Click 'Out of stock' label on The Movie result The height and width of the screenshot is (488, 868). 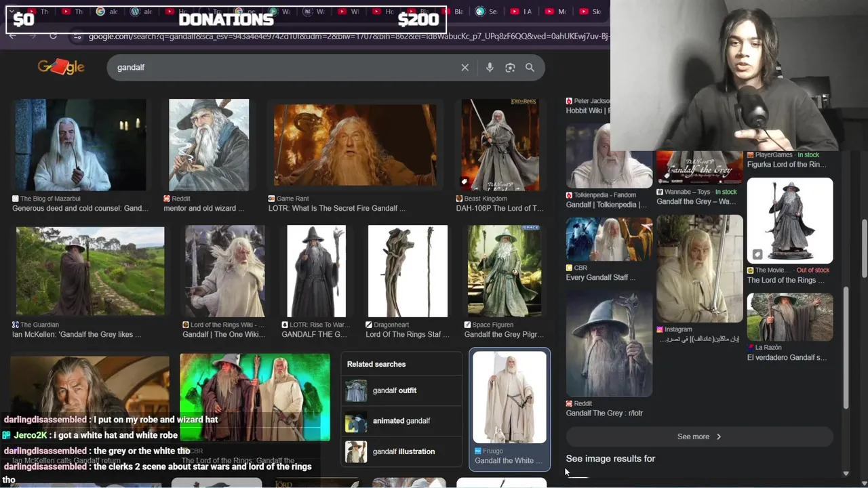pos(812,270)
